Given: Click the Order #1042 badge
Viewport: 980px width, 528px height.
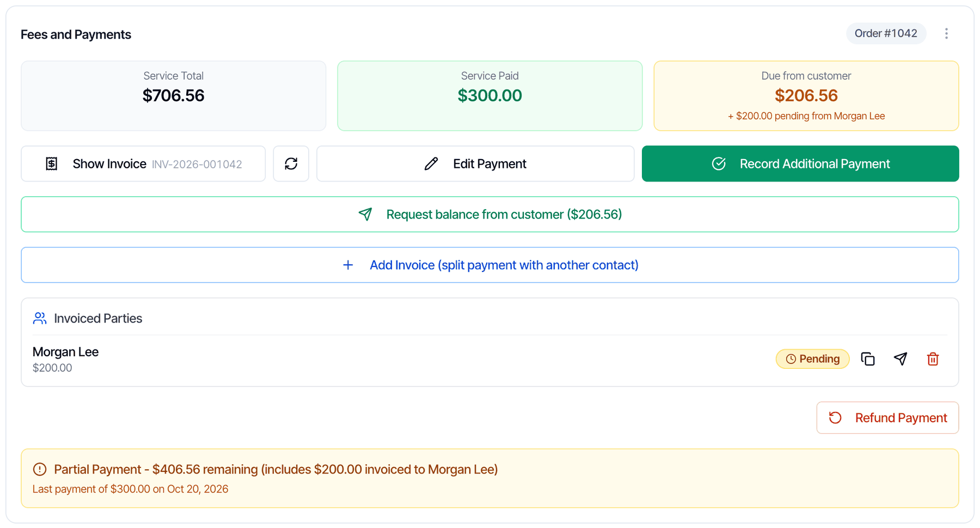Looking at the screenshot, I should tap(886, 34).
